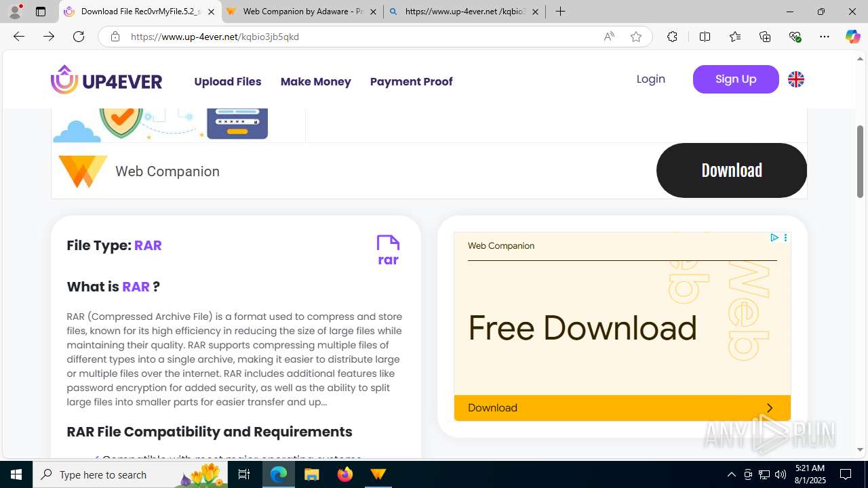Click the Web Companion orange logo
868x488 pixels.
pyautogui.click(x=83, y=171)
